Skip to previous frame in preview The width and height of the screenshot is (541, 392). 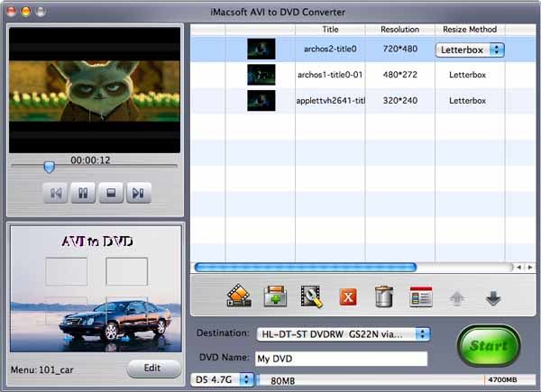pos(54,192)
